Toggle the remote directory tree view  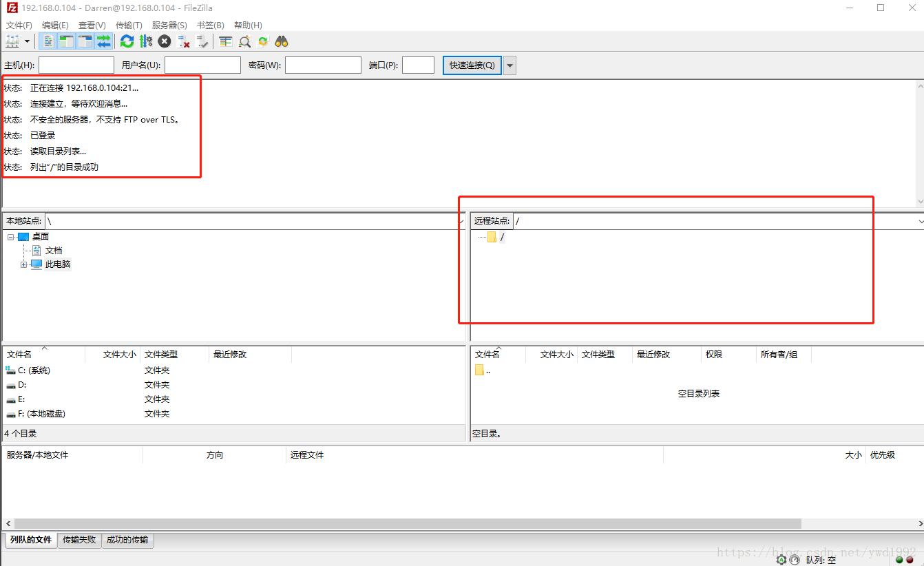[85, 41]
